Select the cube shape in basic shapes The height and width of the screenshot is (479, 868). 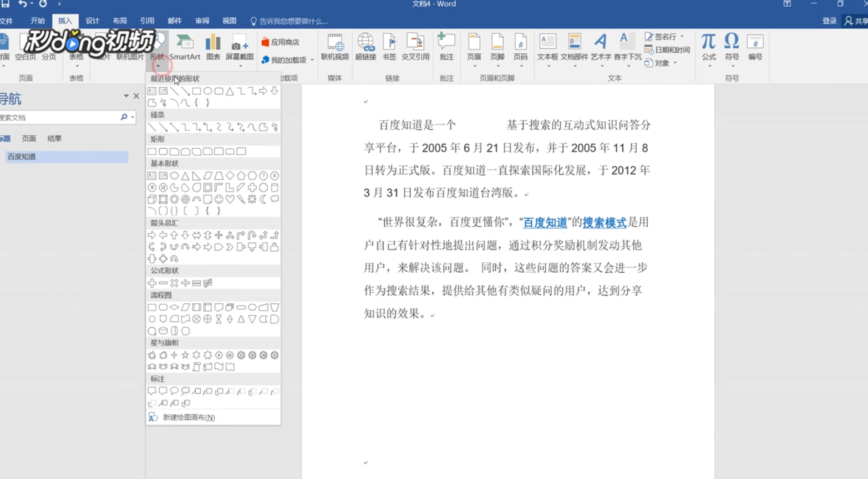[152, 199]
